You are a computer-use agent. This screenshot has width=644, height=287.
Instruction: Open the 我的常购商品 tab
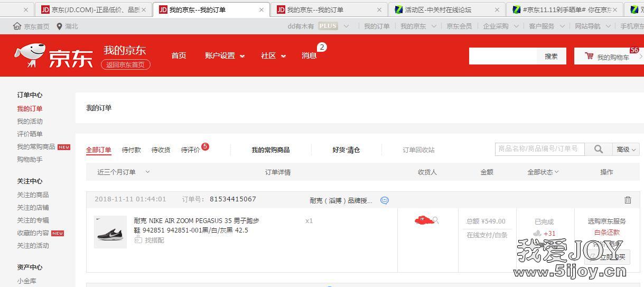(270, 150)
